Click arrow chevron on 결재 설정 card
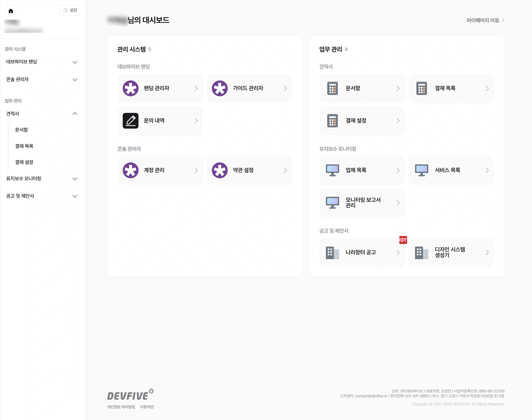The height and width of the screenshot is (420, 532). pyautogui.click(x=398, y=121)
